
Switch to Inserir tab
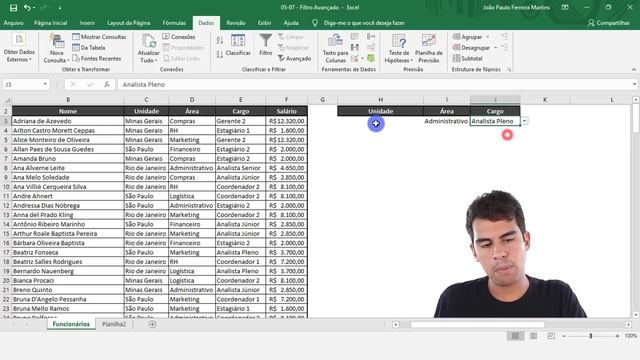87,23
